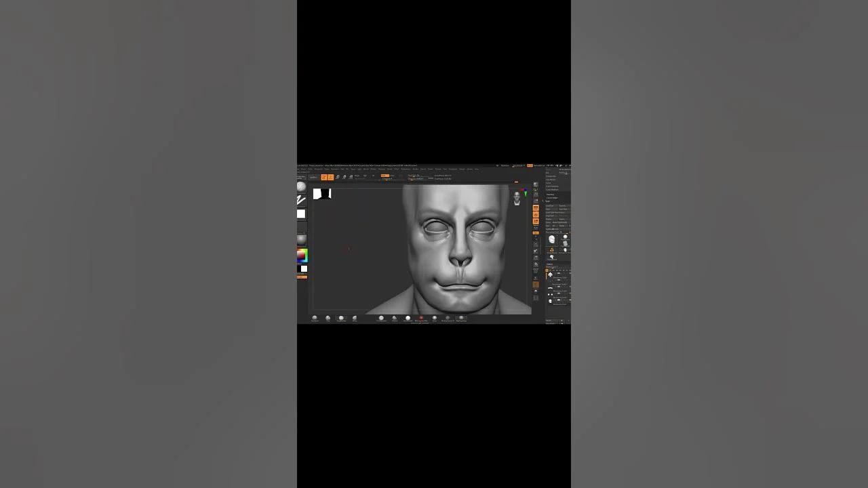Select the Material sphere on the left shelf
This screenshot has width=868, height=488.
click(x=300, y=238)
